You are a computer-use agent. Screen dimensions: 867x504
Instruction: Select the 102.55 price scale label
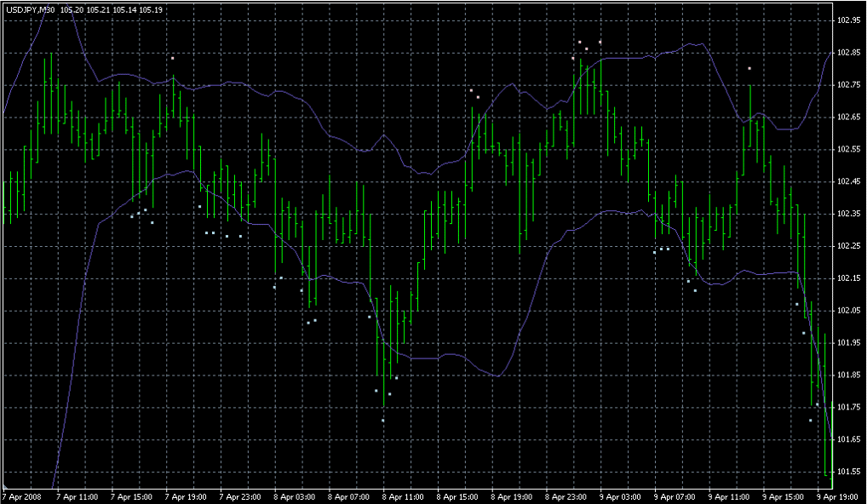click(x=849, y=149)
